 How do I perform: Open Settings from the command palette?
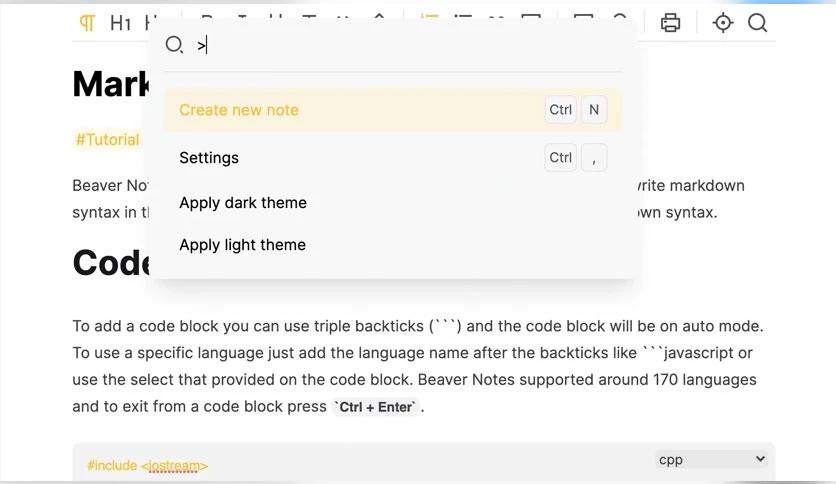tap(393, 158)
